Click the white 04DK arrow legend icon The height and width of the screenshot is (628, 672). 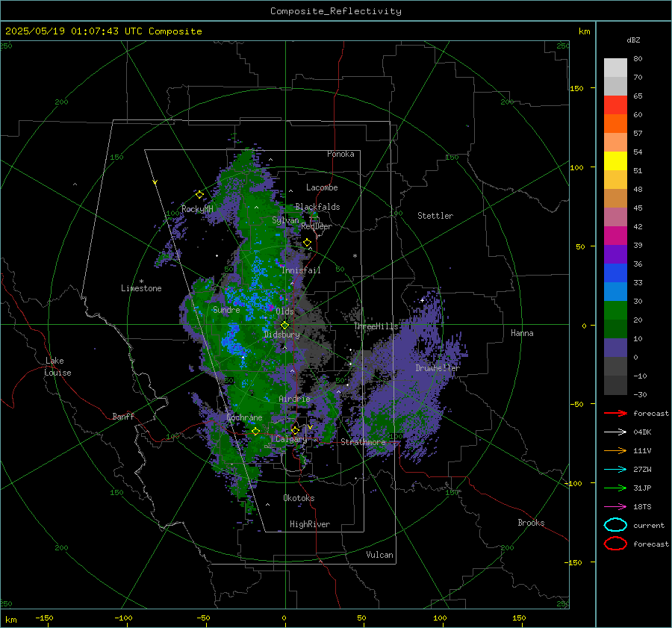pos(615,432)
